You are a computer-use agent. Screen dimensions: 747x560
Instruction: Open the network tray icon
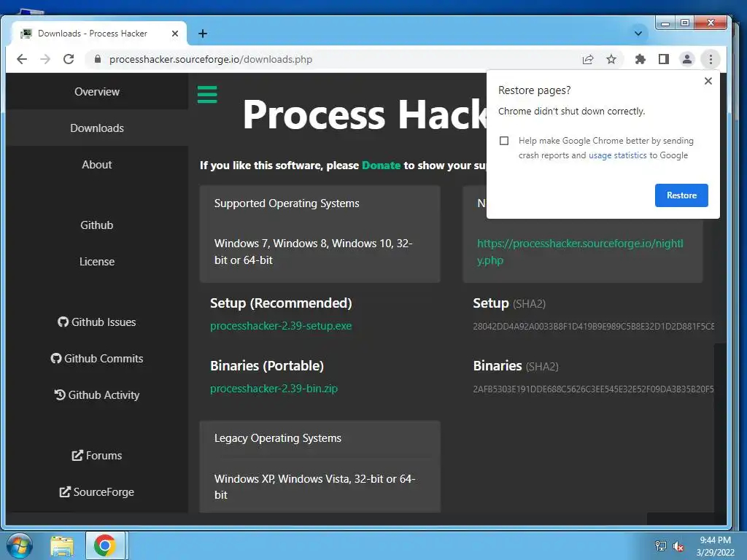pyautogui.click(x=661, y=545)
